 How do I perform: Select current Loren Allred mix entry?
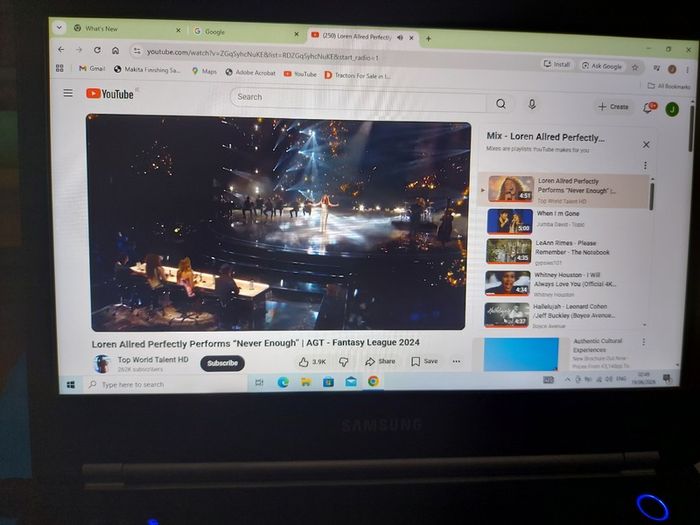563,190
